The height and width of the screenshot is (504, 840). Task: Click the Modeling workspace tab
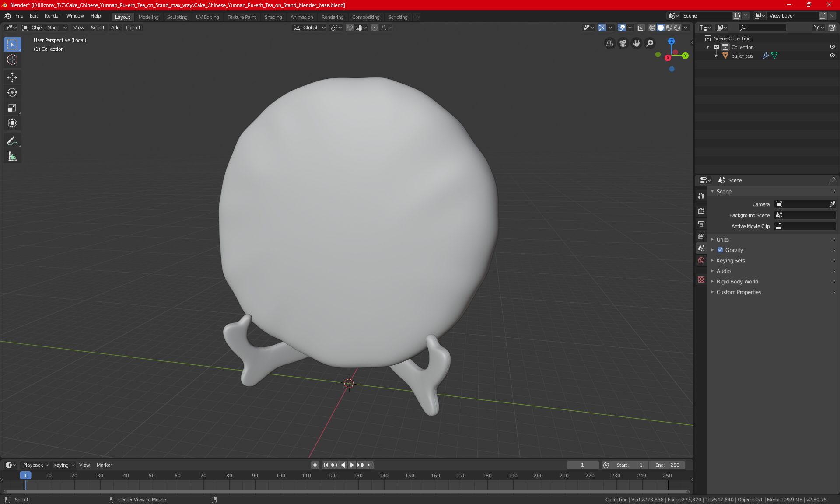[148, 16]
